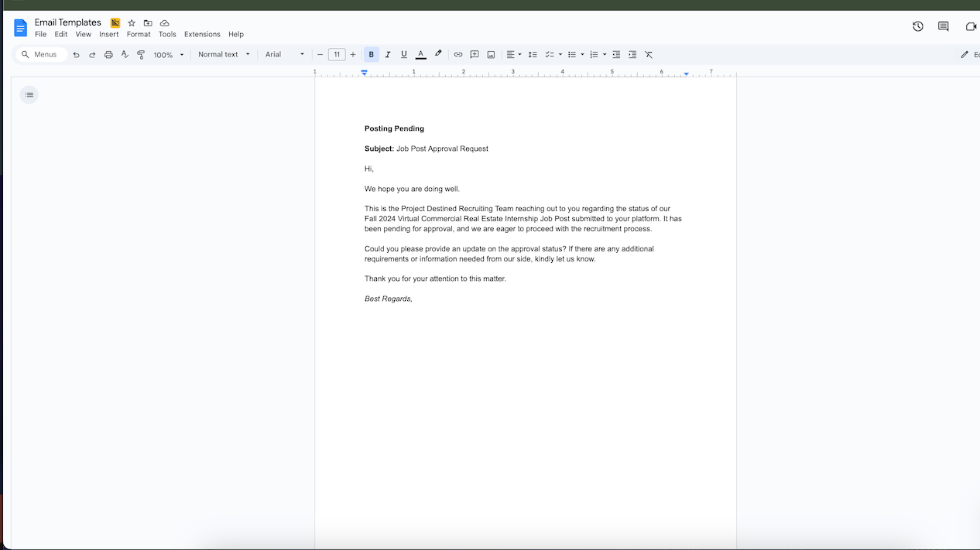Insert a checklist
Viewport: 980px width, 550px height.
pyautogui.click(x=550, y=55)
